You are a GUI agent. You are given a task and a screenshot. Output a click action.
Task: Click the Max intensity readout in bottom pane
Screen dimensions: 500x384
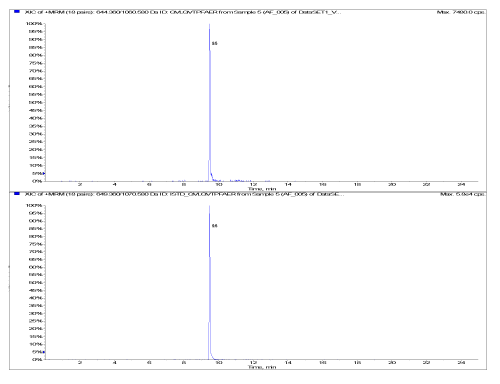(x=462, y=194)
